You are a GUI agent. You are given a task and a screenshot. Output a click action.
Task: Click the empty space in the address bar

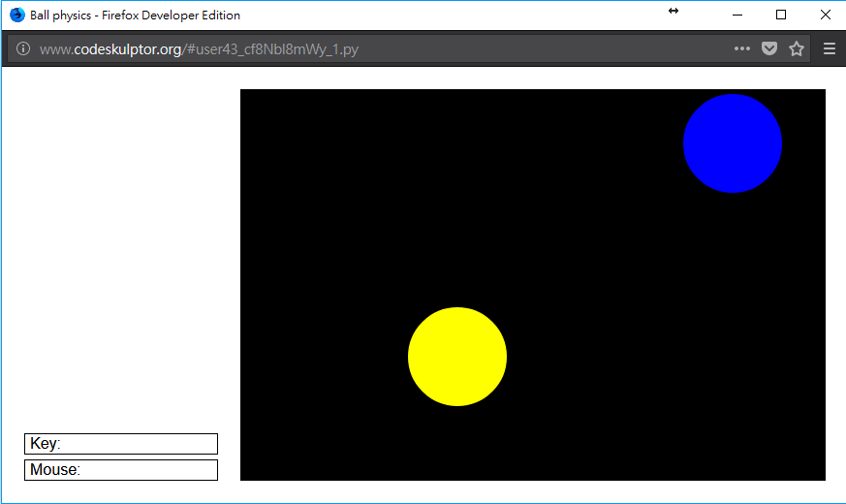[543, 49]
